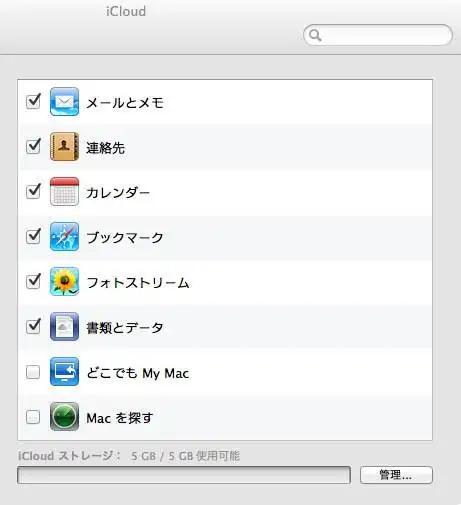Click the Find My Mac radar icon

64,417
